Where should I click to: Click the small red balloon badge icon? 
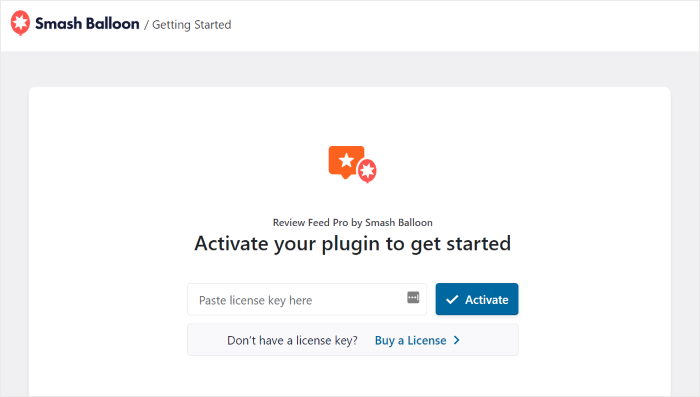pos(367,171)
